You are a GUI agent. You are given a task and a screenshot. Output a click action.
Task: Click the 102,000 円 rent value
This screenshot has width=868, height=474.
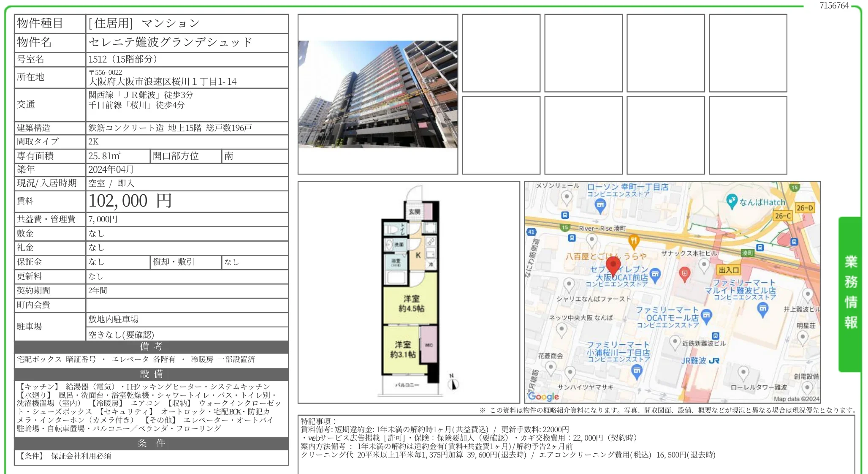pos(130,201)
